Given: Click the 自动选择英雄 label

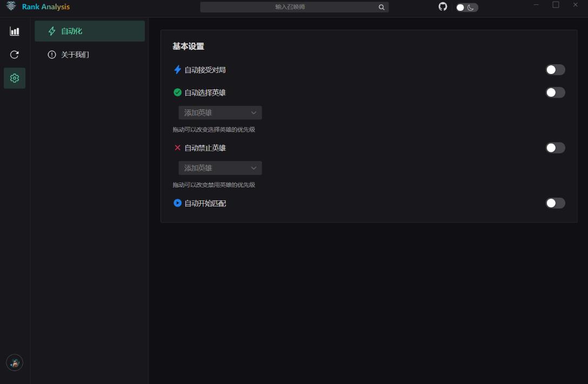Looking at the screenshot, I should tap(205, 93).
